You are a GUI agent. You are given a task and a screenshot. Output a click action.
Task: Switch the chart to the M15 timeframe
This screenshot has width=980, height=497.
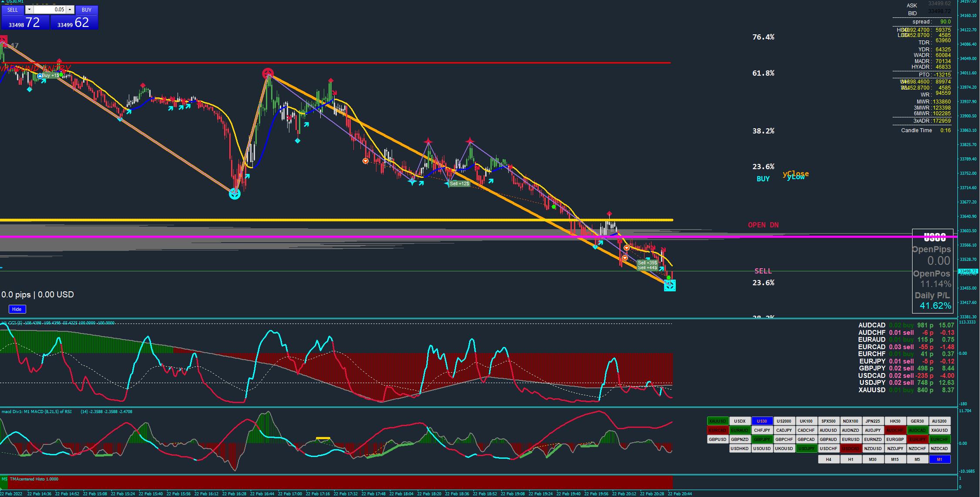click(895, 459)
